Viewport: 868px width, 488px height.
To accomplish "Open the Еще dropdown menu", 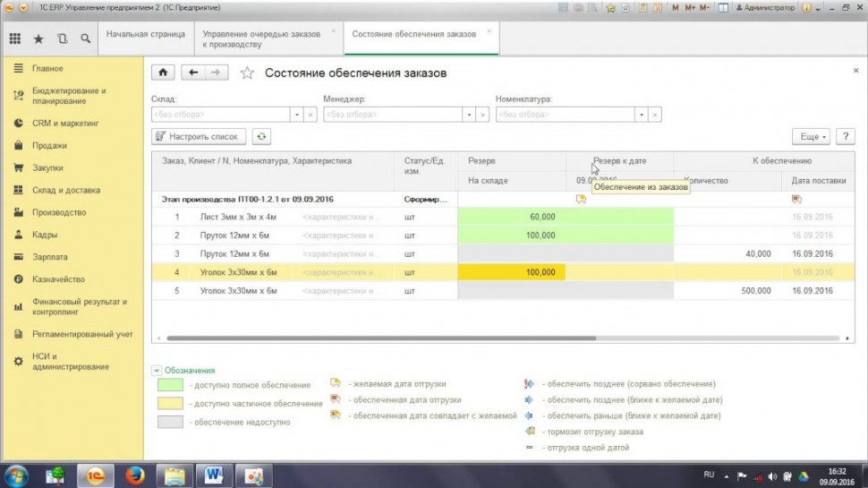I will tap(810, 136).
